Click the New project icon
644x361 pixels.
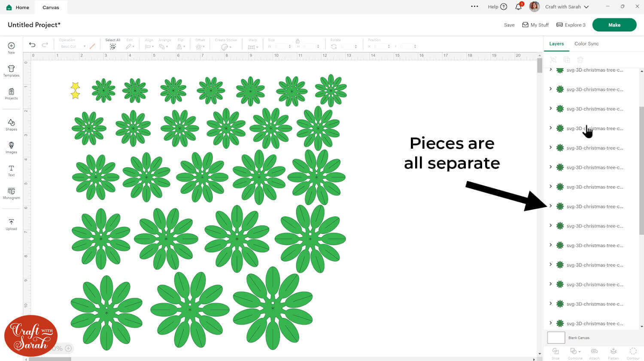click(11, 47)
